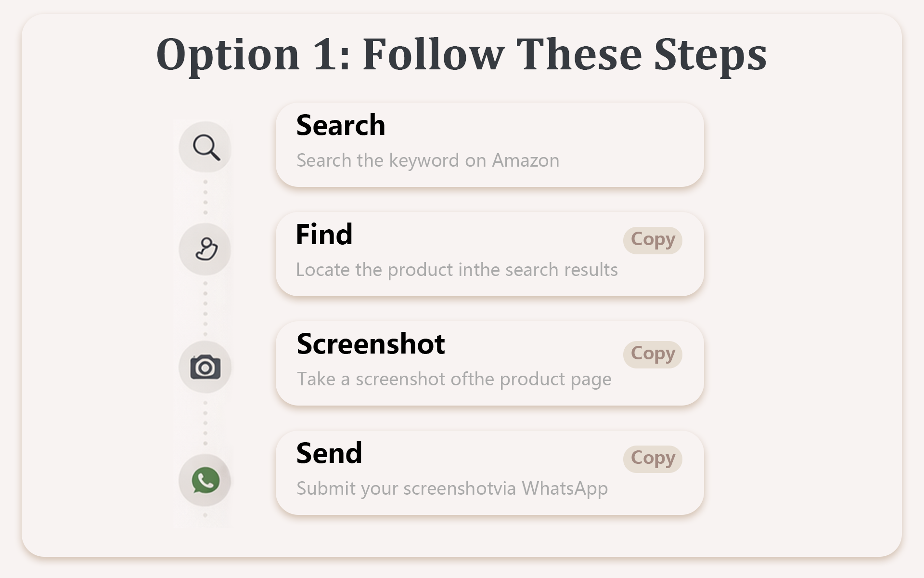
Task: Click the hand pointer Find step icon
Action: click(205, 249)
